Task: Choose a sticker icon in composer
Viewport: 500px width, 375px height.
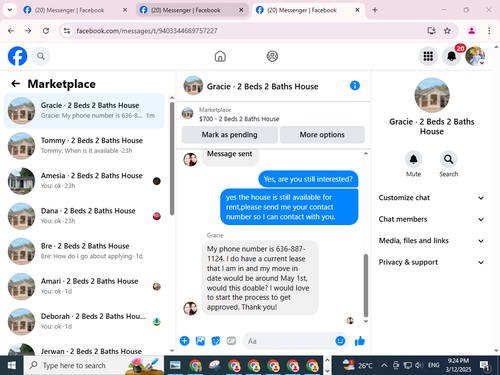Action: 216,341
